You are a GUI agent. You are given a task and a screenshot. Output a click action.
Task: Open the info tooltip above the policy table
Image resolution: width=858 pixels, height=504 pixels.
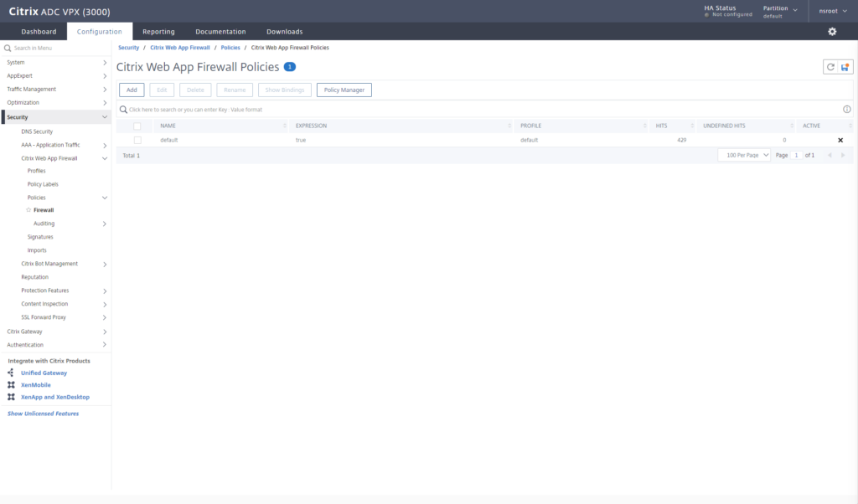[846, 108]
